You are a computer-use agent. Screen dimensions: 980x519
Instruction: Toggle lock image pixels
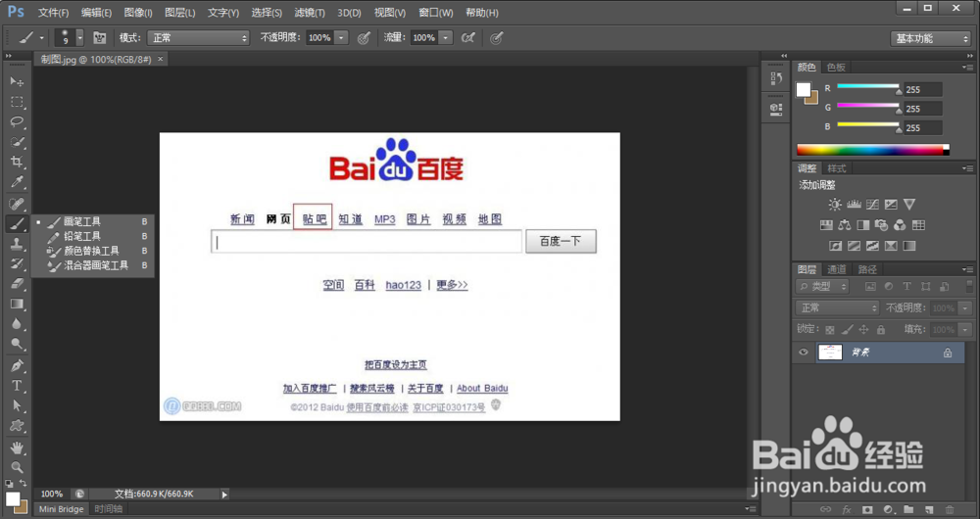(x=847, y=329)
